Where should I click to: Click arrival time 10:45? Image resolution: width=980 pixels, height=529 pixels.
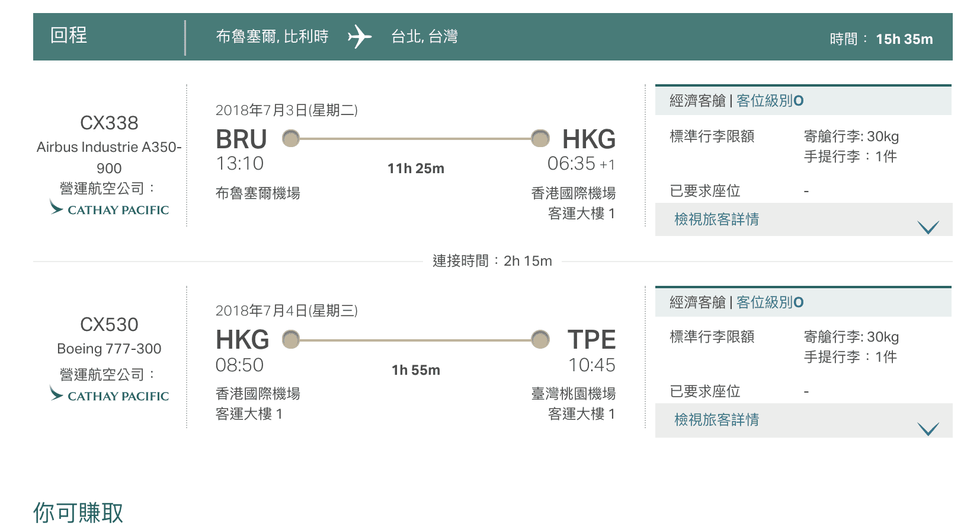coord(592,365)
